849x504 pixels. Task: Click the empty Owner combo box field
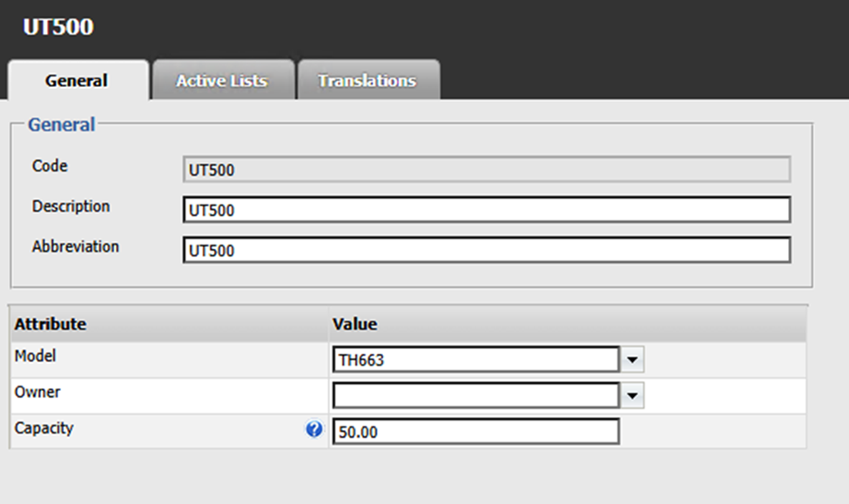point(475,396)
